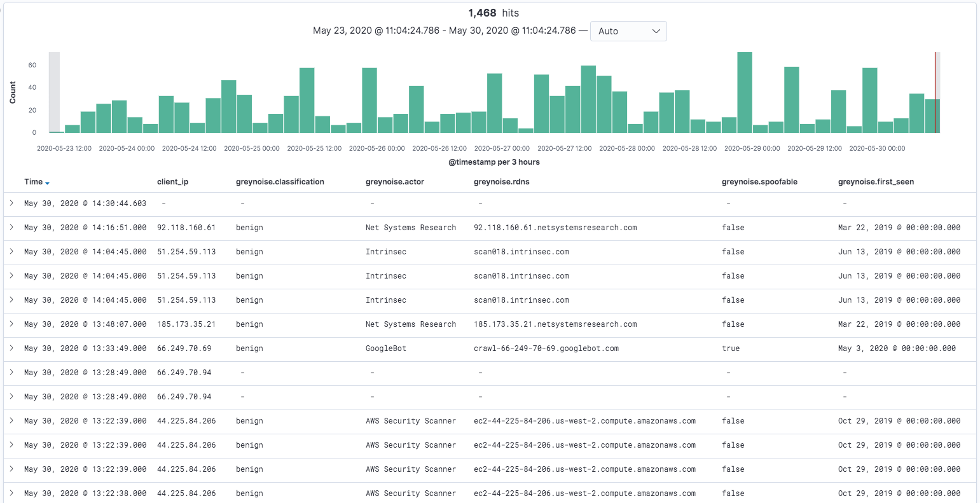Click the greynoise.classification column header
The height and width of the screenshot is (503, 980).
[x=280, y=182]
